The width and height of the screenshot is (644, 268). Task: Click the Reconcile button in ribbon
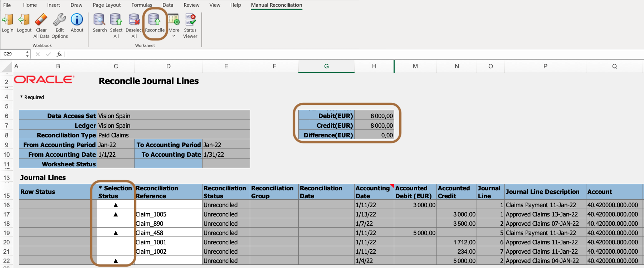point(155,21)
